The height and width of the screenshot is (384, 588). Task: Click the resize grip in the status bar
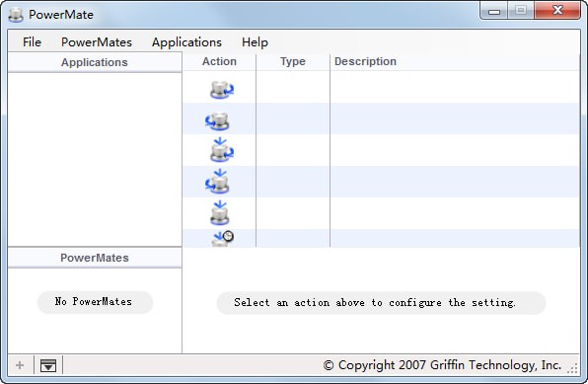572,368
